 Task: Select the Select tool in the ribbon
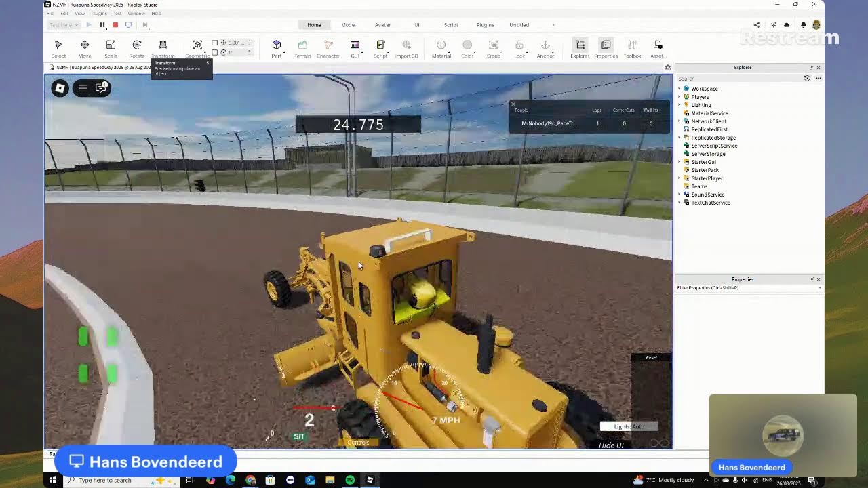58,47
